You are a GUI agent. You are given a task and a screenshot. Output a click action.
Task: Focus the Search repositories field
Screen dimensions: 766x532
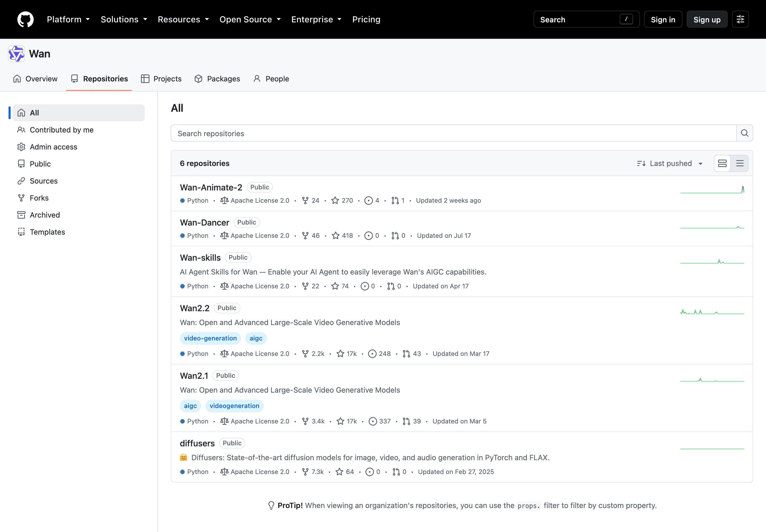[453, 133]
